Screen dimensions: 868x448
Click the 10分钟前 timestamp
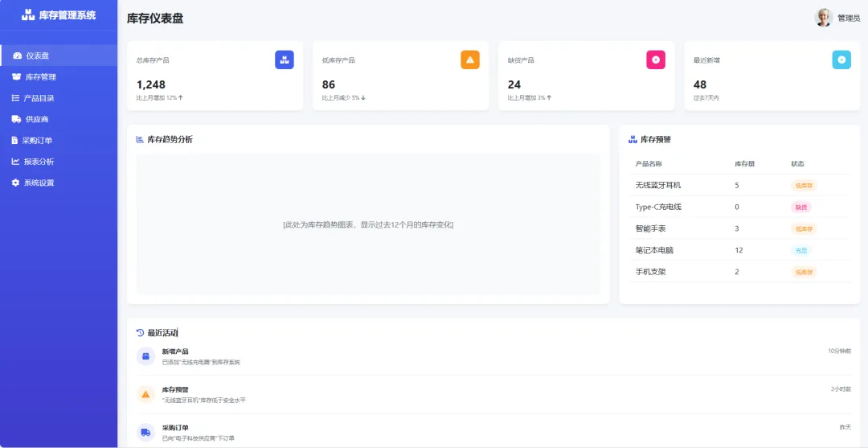840,351
